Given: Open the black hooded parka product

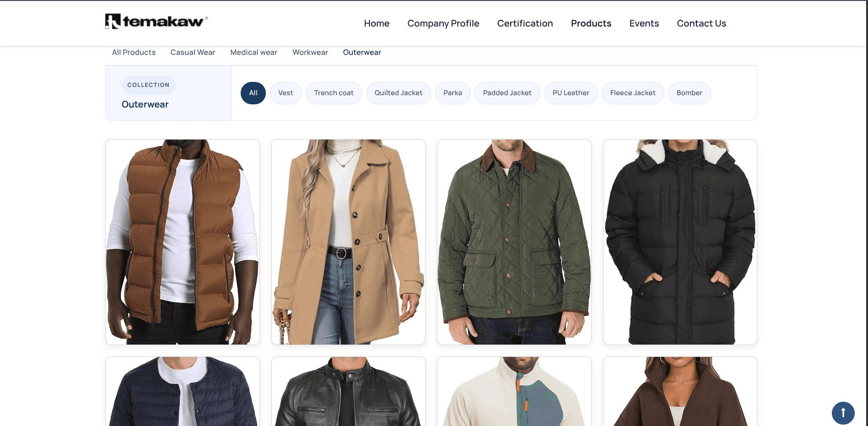Looking at the screenshot, I should (x=680, y=242).
